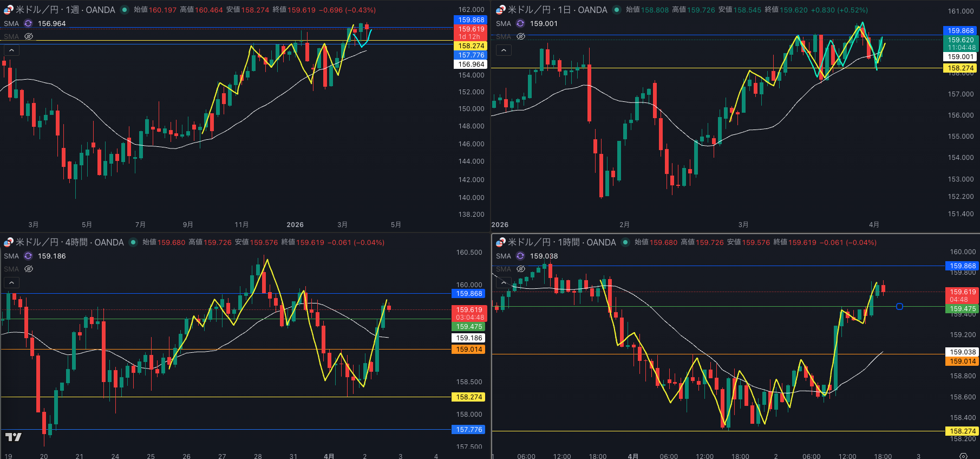Select the blue circle marker on the 1-hour chart

point(899,307)
